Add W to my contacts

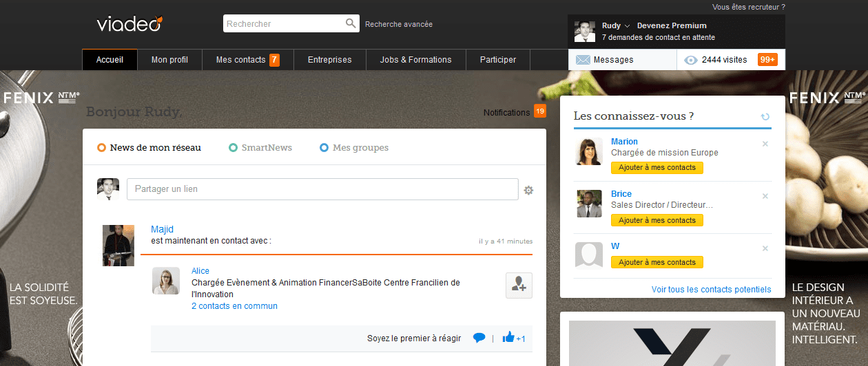tap(657, 262)
